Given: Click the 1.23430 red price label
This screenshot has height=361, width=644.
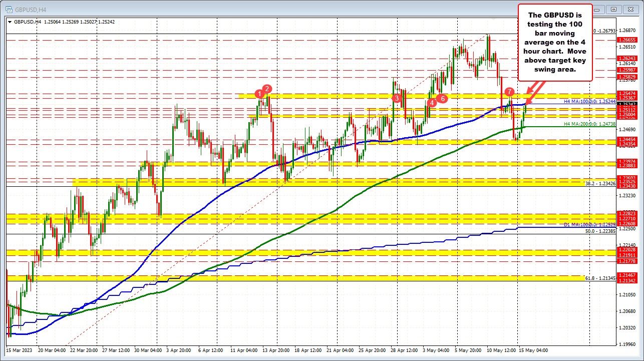Looking at the screenshot, I should point(627,186).
